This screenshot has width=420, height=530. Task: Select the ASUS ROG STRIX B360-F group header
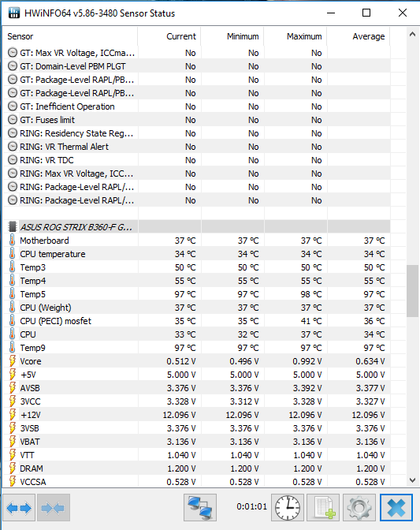pyautogui.click(x=196, y=227)
